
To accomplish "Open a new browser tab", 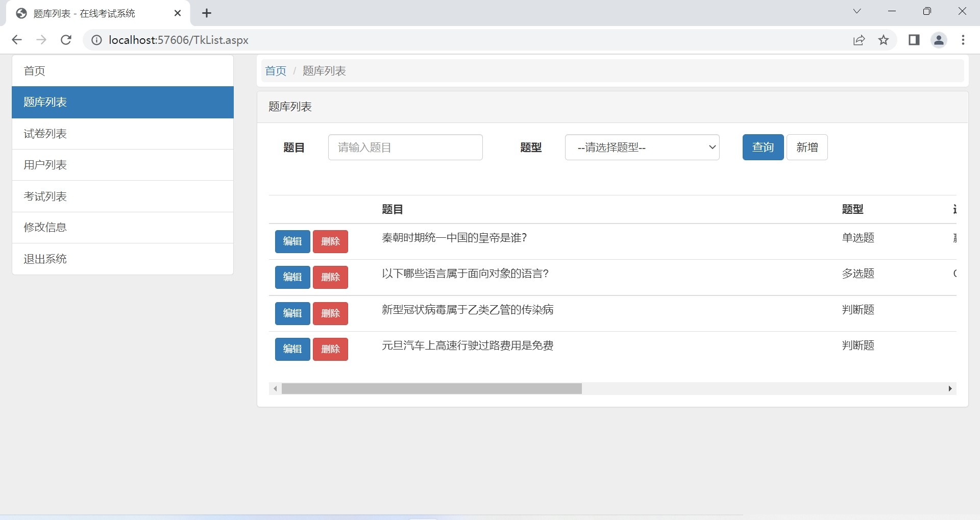I will click(x=207, y=13).
